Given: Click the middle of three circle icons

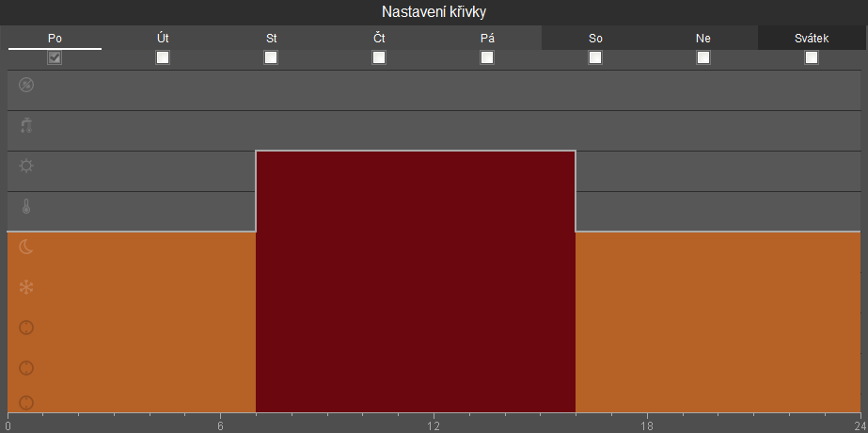Looking at the screenshot, I should (26, 367).
